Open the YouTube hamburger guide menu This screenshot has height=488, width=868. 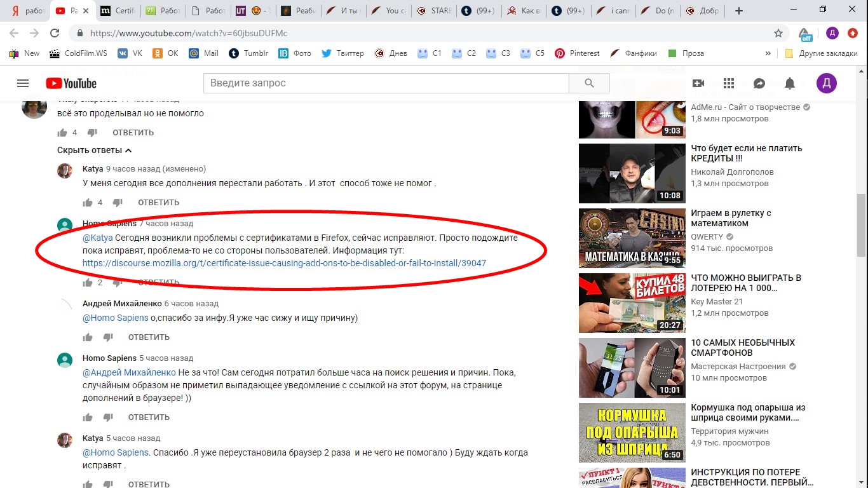tap(23, 83)
